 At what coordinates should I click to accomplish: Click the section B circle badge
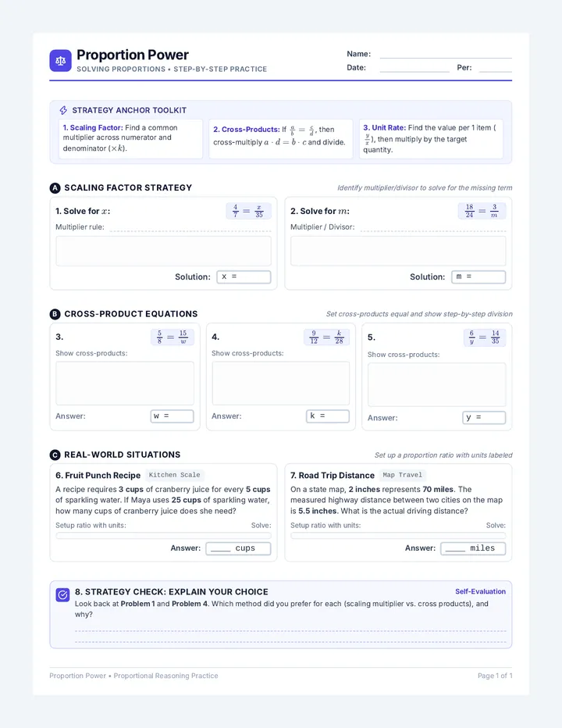point(55,314)
